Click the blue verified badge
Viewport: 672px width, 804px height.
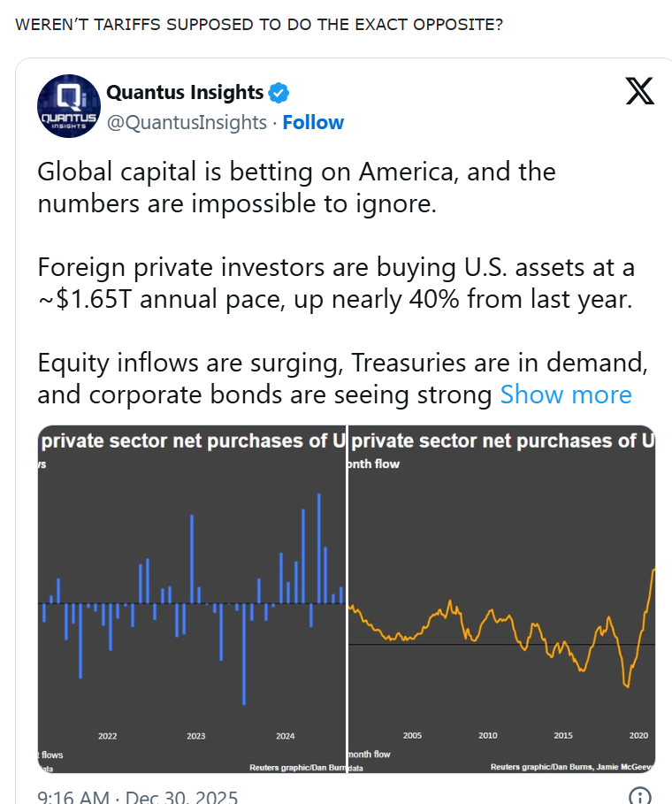[x=279, y=92]
